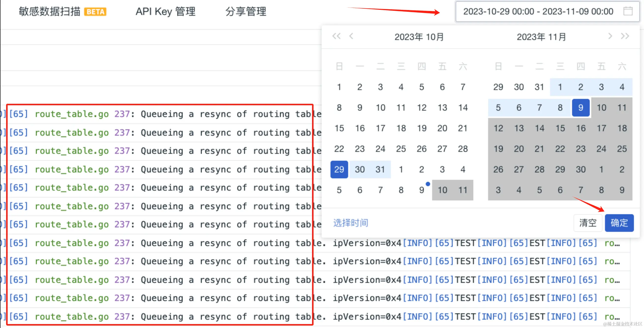The image size is (644, 328).
Task: Click the 清空 clear button
Action: point(588,223)
